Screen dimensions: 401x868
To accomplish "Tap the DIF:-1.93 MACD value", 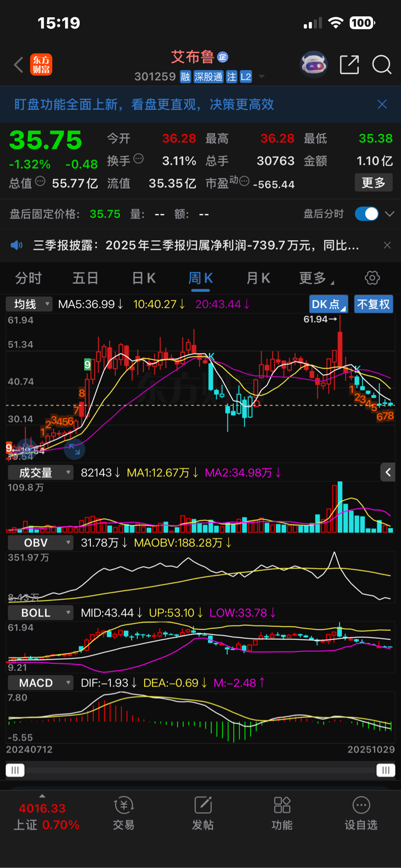I will click(109, 683).
